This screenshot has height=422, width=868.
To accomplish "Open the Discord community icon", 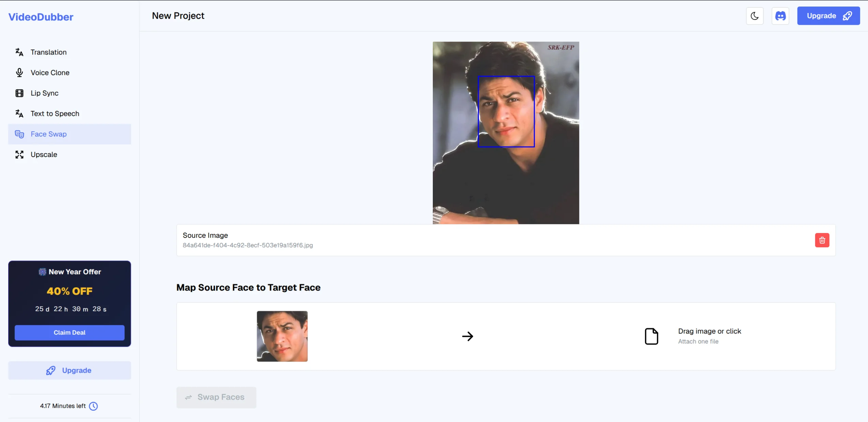I will click(780, 16).
